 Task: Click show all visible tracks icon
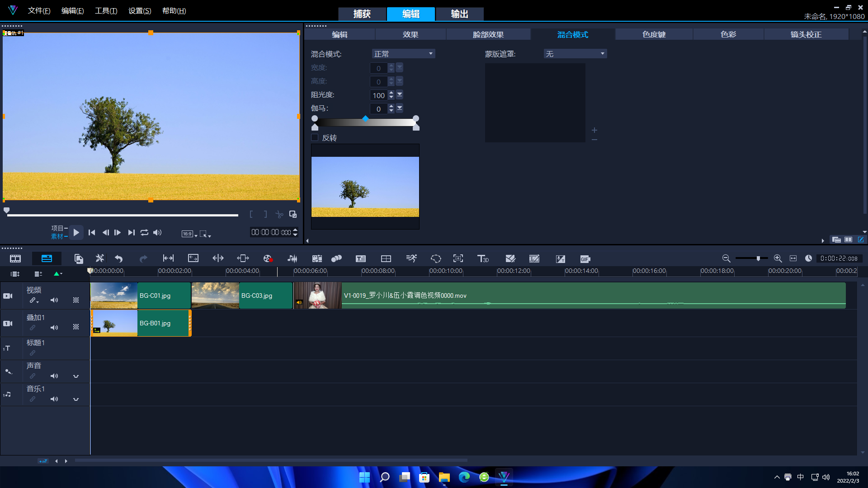coord(15,274)
